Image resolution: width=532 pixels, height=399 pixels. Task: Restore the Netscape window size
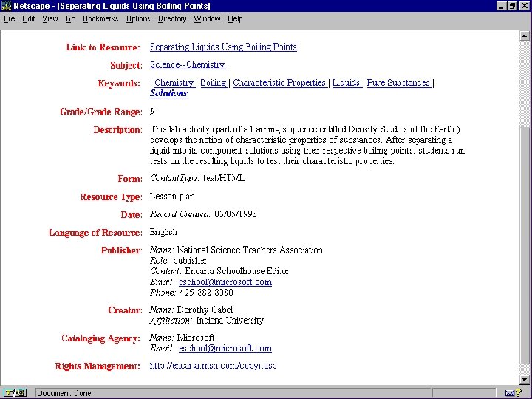pos(512,6)
